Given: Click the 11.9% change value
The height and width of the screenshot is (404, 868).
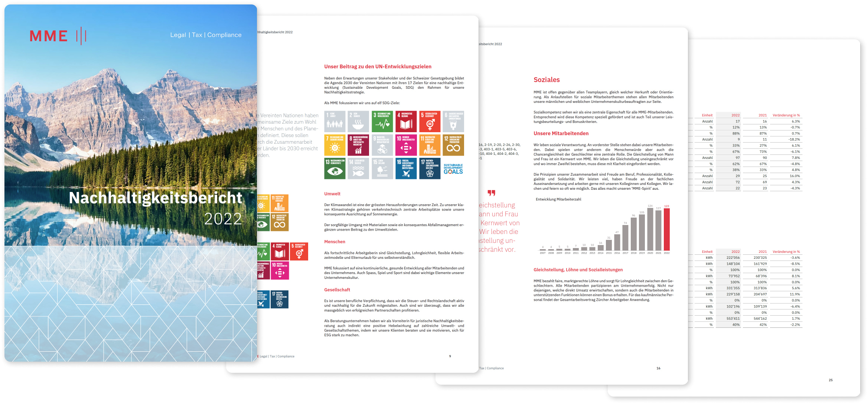Looking at the screenshot, I should [x=794, y=294].
